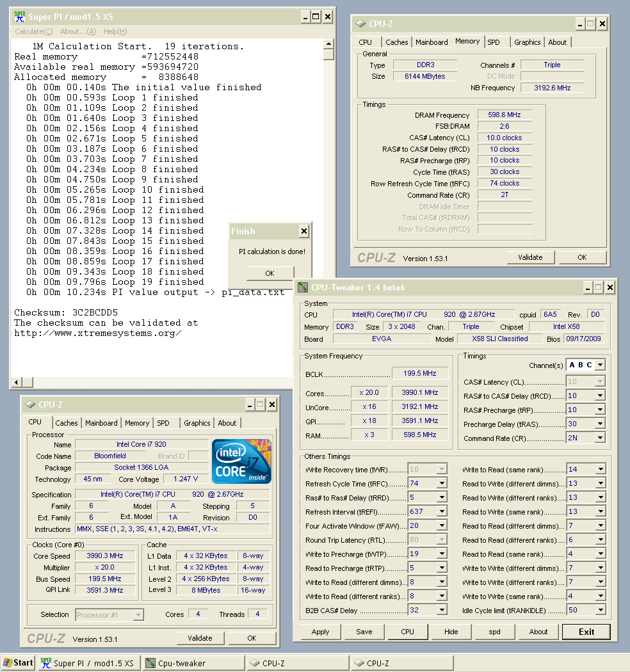Click the xtremesystems.org URL text
Image resolution: width=630 pixels, height=672 pixels.
click(98, 333)
